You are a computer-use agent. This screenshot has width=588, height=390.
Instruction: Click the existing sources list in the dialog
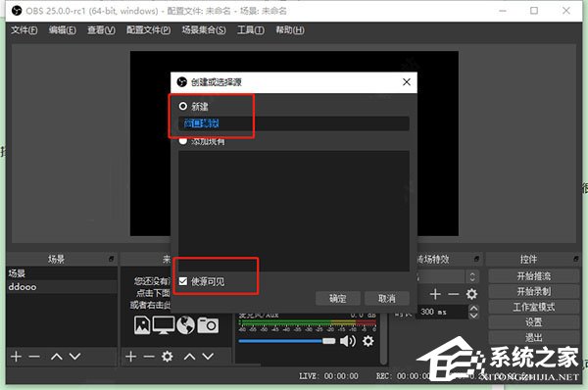294,211
